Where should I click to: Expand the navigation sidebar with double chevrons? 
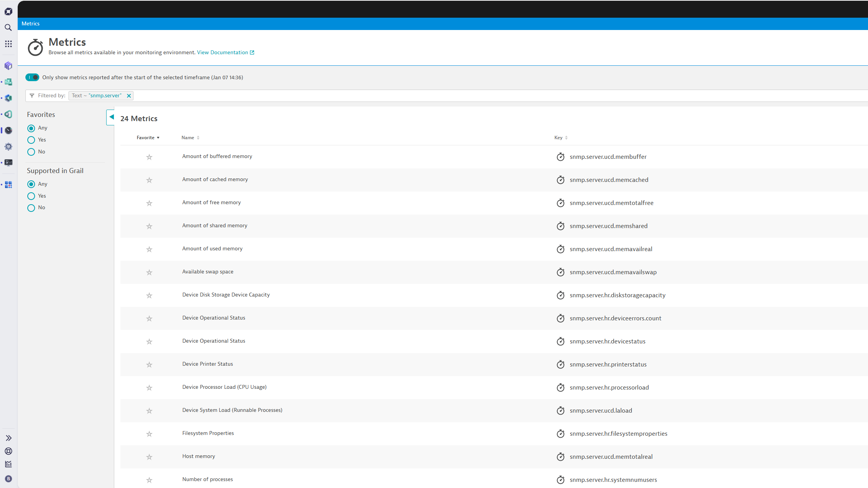click(x=8, y=438)
